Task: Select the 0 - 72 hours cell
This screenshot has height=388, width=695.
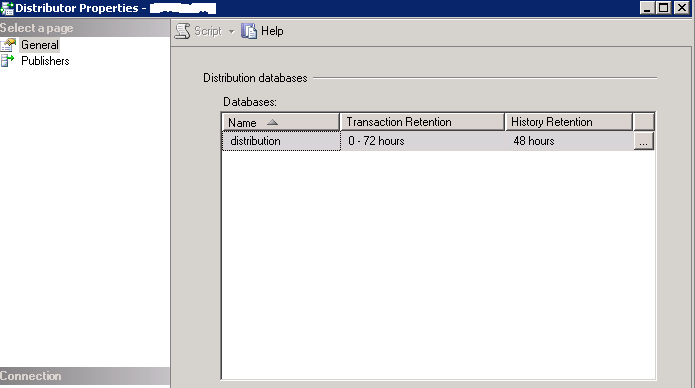Action: coord(422,141)
